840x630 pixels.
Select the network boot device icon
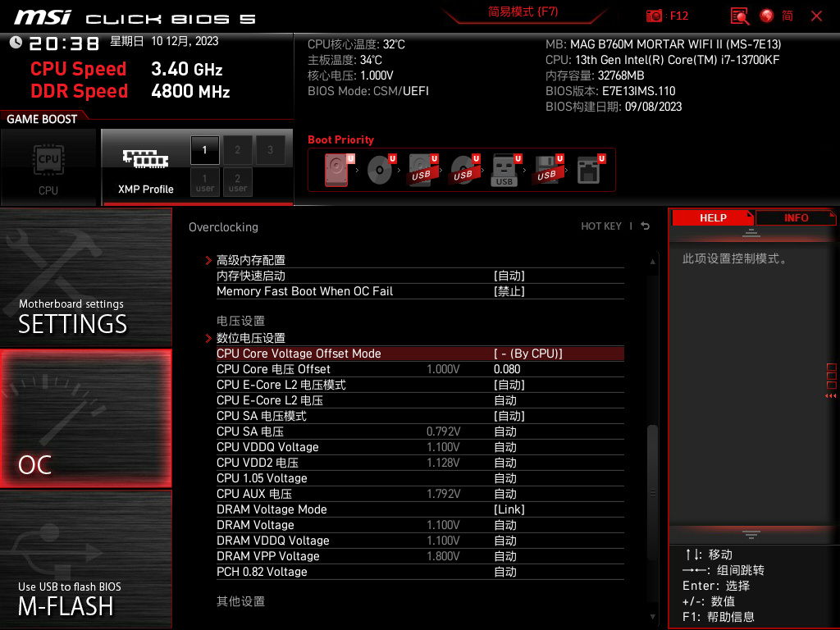(589, 170)
